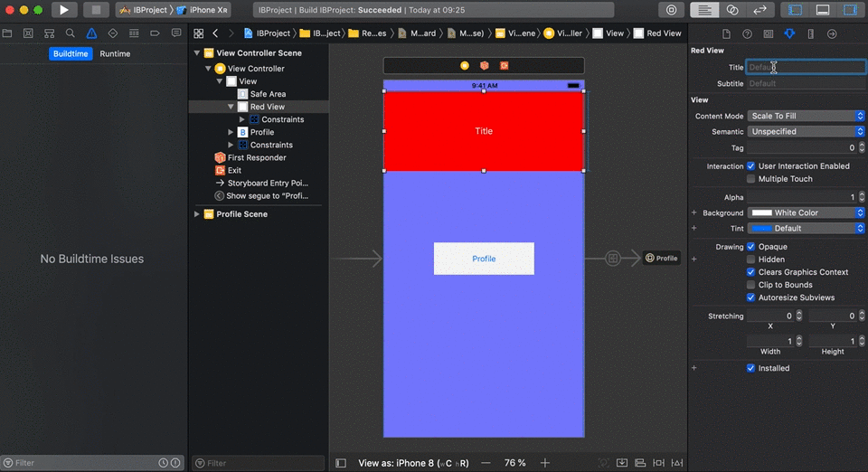Show the Attributes inspector

pyautogui.click(x=789, y=33)
